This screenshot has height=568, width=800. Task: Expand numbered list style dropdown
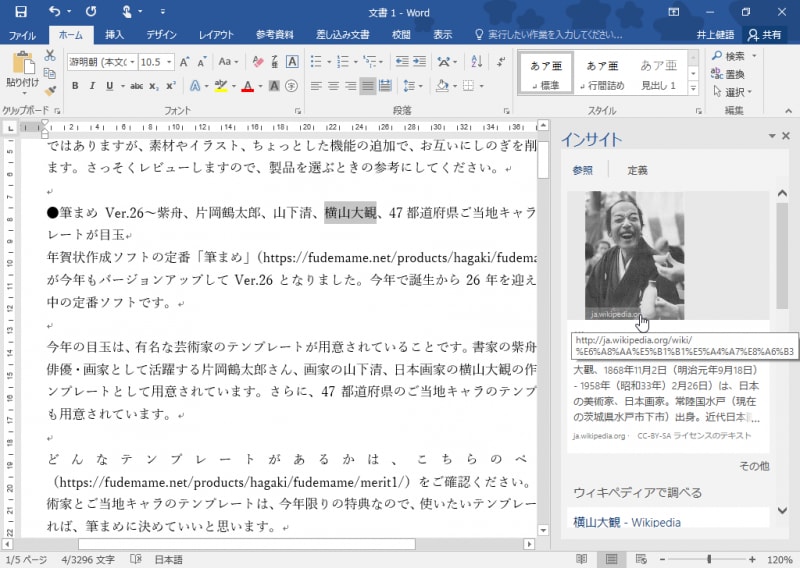pyautogui.click(x=356, y=62)
